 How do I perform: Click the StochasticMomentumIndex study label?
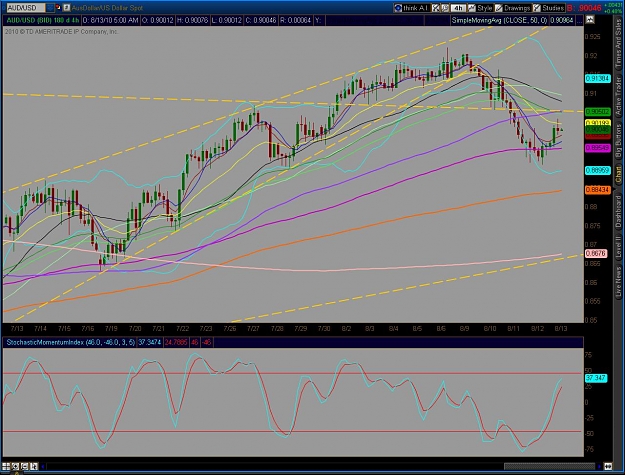(70, 342)
